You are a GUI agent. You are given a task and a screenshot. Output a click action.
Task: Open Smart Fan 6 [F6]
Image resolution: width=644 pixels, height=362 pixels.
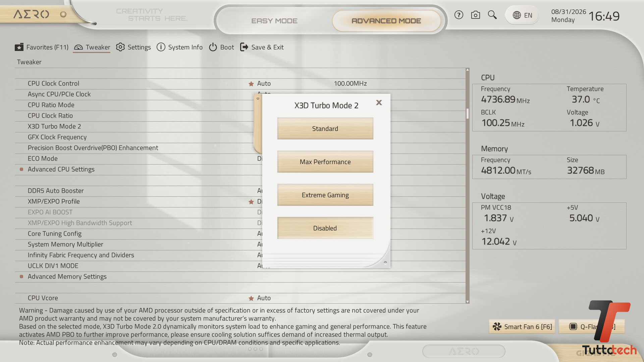[522, 327]
